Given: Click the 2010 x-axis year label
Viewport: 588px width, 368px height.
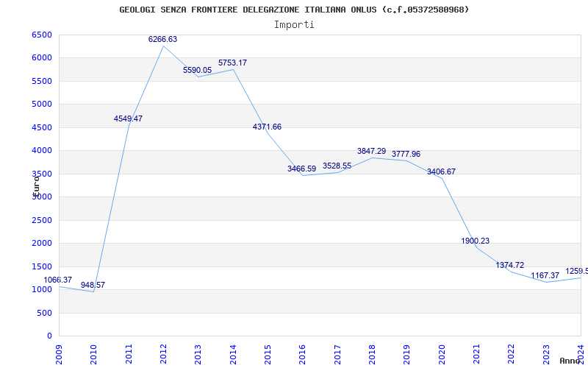Looking at the screenshot, I should pyautogui.click(x=94, y=354).
